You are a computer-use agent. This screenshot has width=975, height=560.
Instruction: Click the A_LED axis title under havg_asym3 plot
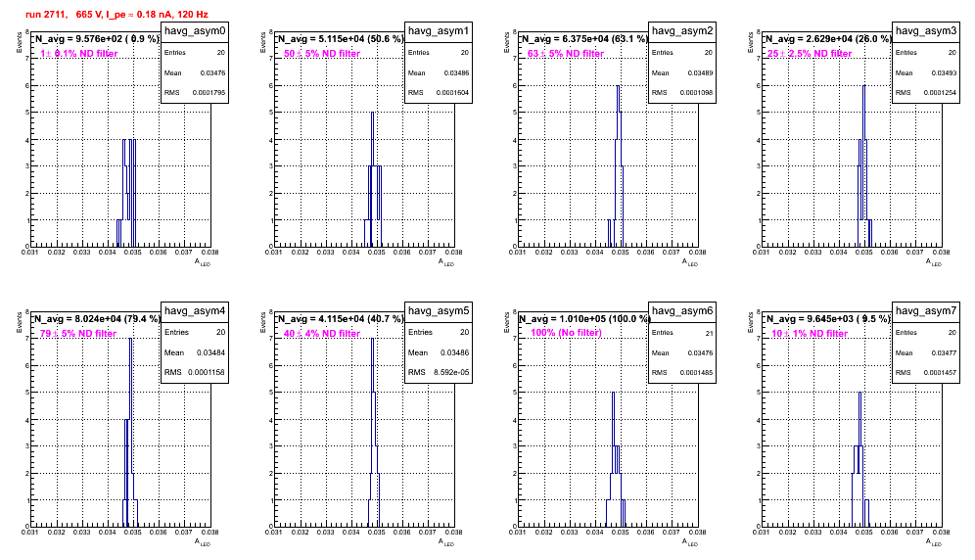click(934, 262)
